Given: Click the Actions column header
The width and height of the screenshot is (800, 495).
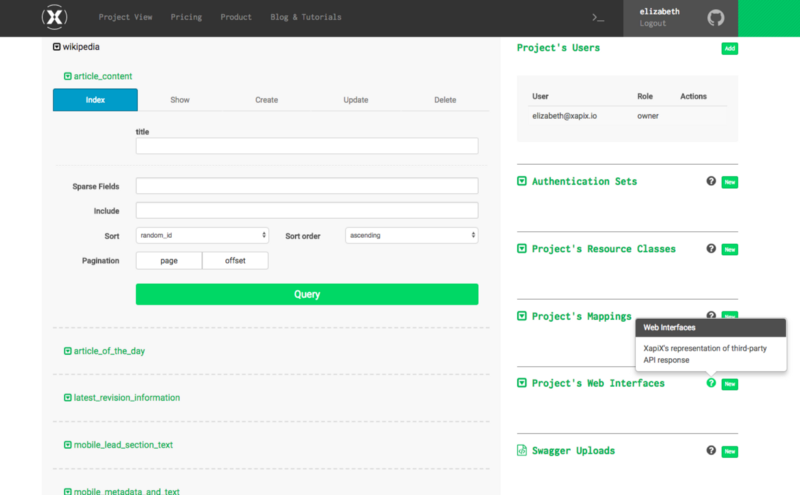Looking at the screenshot, I should (693, 96).
